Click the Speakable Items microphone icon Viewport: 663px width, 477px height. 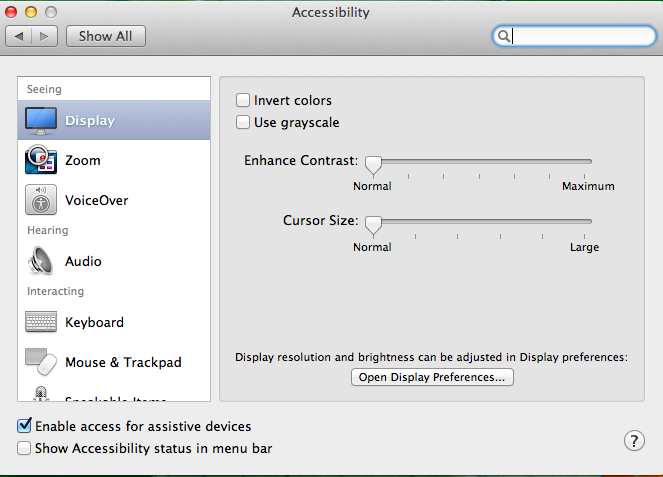41,393
